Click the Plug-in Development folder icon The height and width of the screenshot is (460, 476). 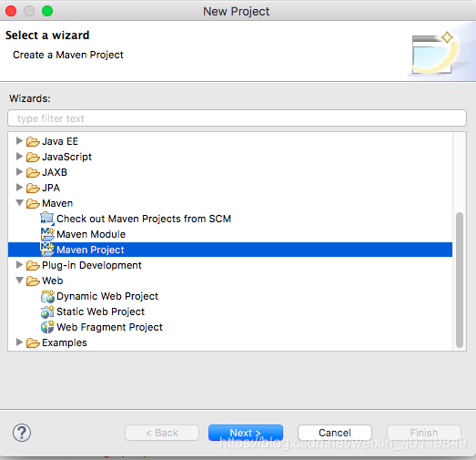(33, 266)
